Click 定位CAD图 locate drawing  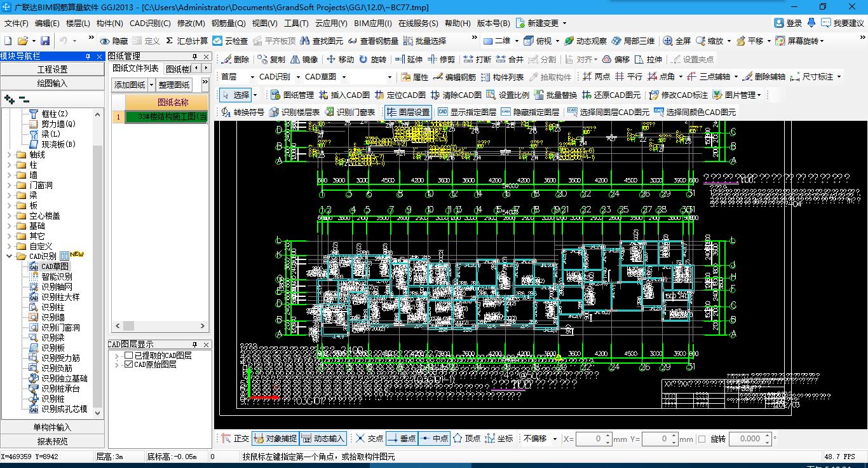(400, 95)
